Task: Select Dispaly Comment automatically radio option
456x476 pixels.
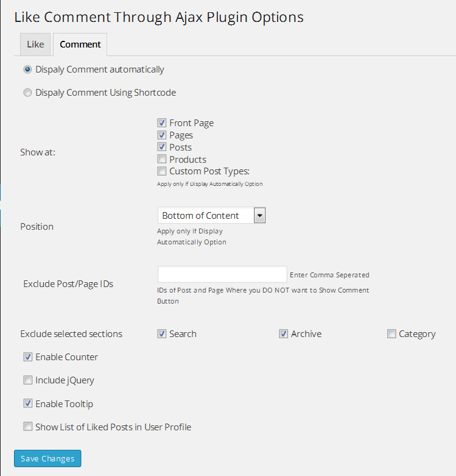Action: [27, 69]
